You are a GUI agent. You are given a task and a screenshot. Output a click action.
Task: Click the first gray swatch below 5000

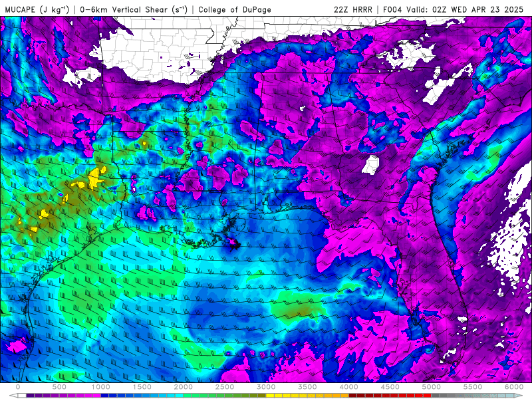436,396
